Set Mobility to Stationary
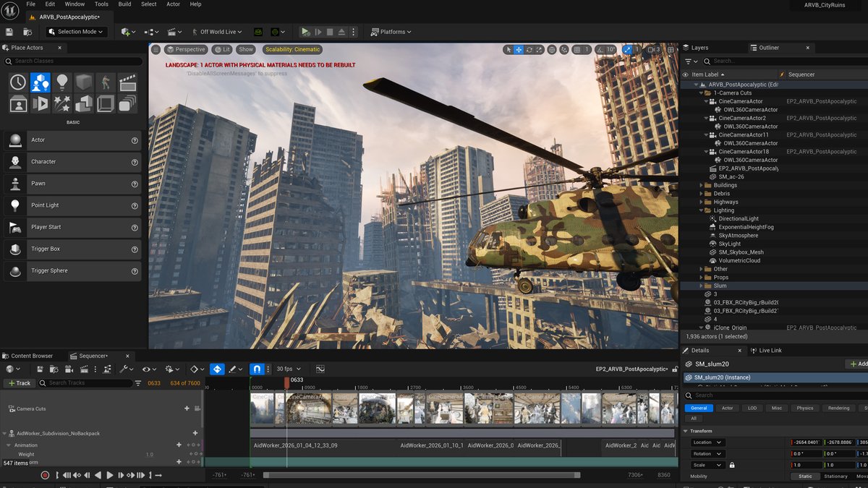The width and height of the screenshot is (868, 488). (835, 476)
